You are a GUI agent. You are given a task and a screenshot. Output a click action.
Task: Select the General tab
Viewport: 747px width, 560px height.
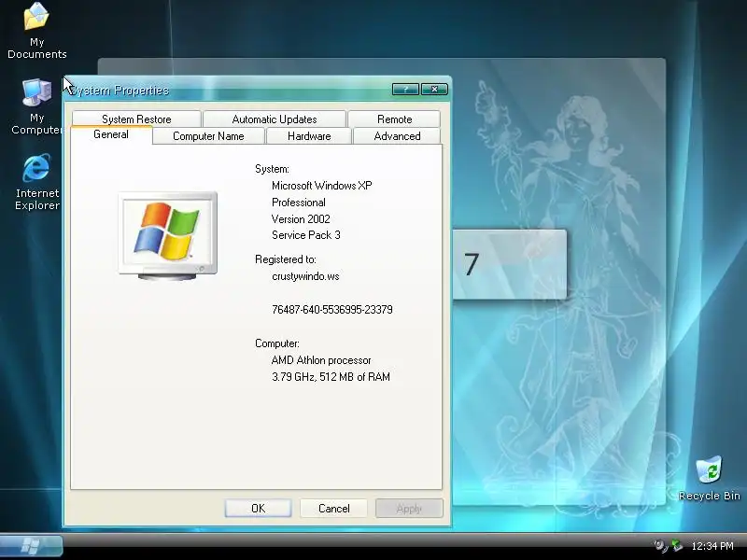111,134
